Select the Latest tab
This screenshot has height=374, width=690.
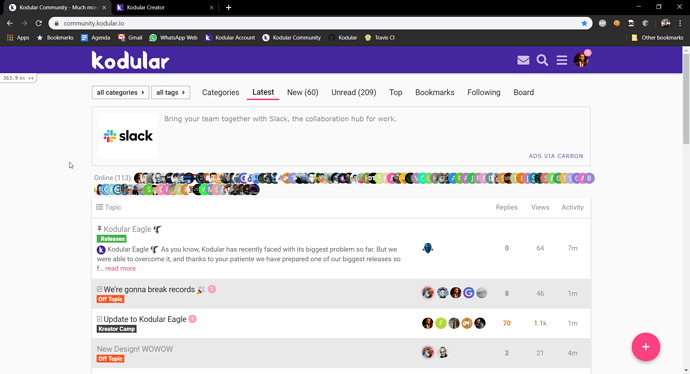pyautogui.click(x=263, y=92)
